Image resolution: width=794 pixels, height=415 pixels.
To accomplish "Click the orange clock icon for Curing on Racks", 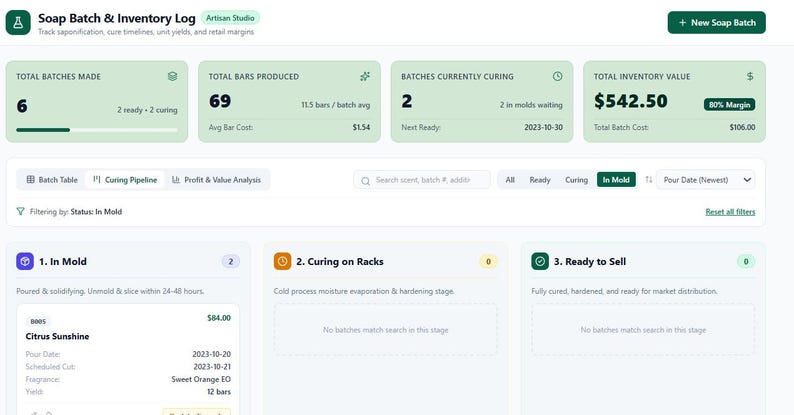I will tap(283, 261).
